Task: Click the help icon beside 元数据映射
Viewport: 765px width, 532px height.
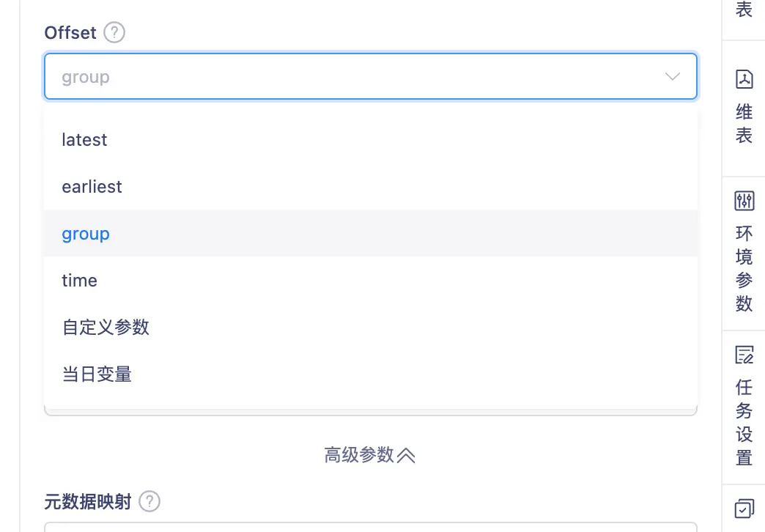Action: 149,501
